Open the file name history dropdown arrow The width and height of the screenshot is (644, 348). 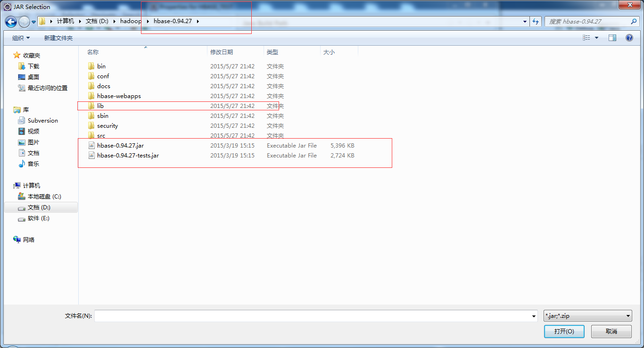534,316
